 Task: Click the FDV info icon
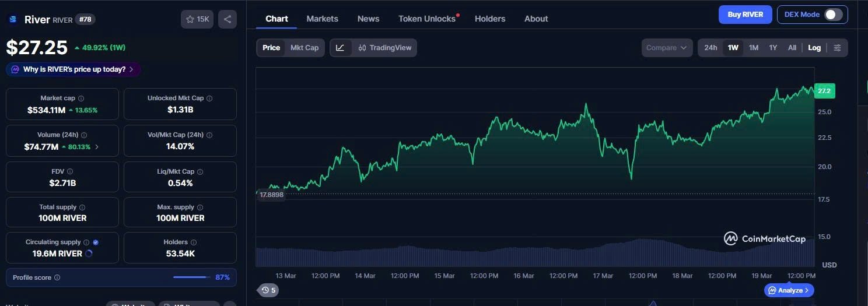[70, 171]
